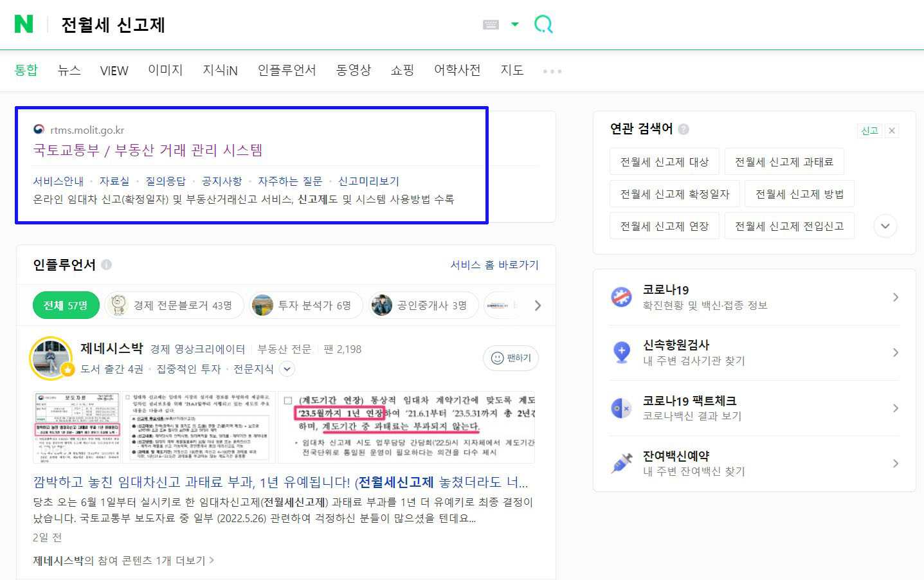
Task: Open 서비스 홈 바로가기 link
Action: tap(494, 264)
